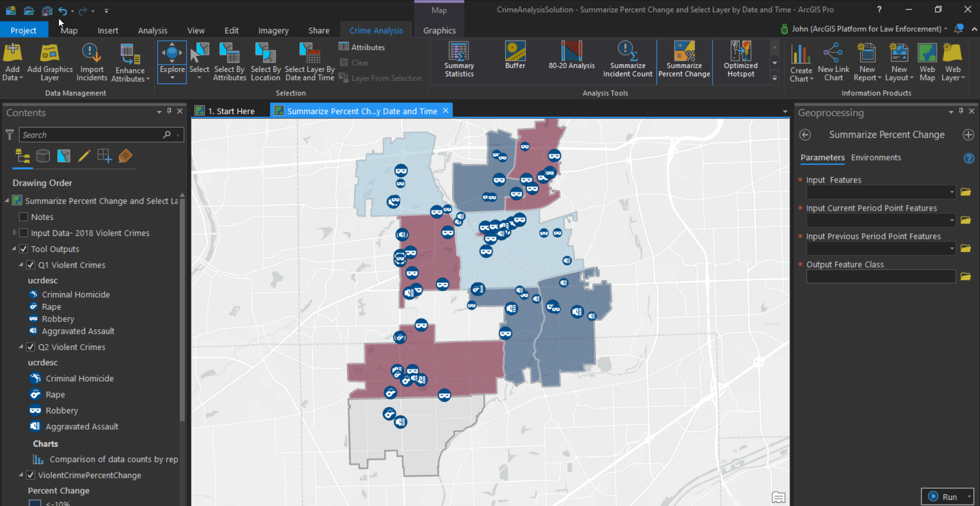Switch to the Insert ribbon tab
980x506 pixels.
click(108, 30)
